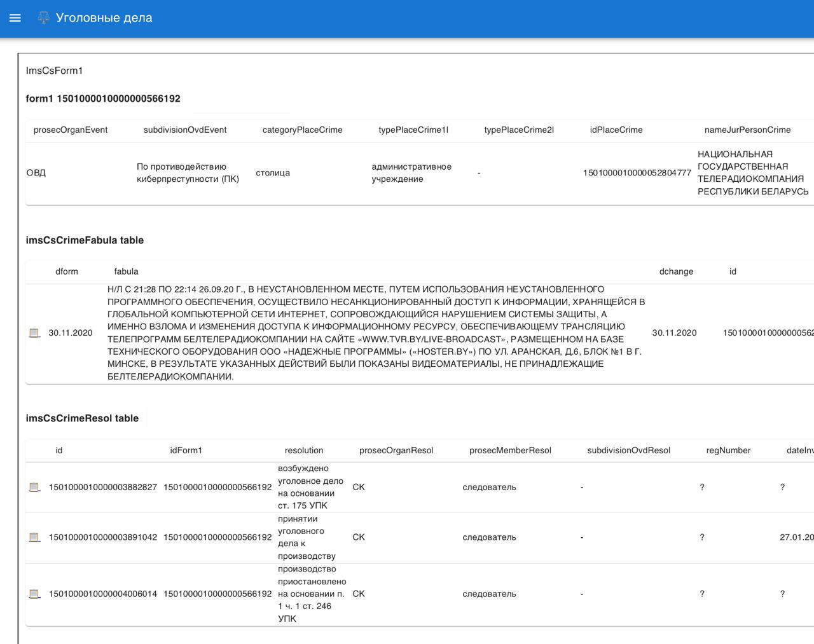The image size is (814, 644).
Task: Select the idPlaceCrime column header
Action: point(616,130)
